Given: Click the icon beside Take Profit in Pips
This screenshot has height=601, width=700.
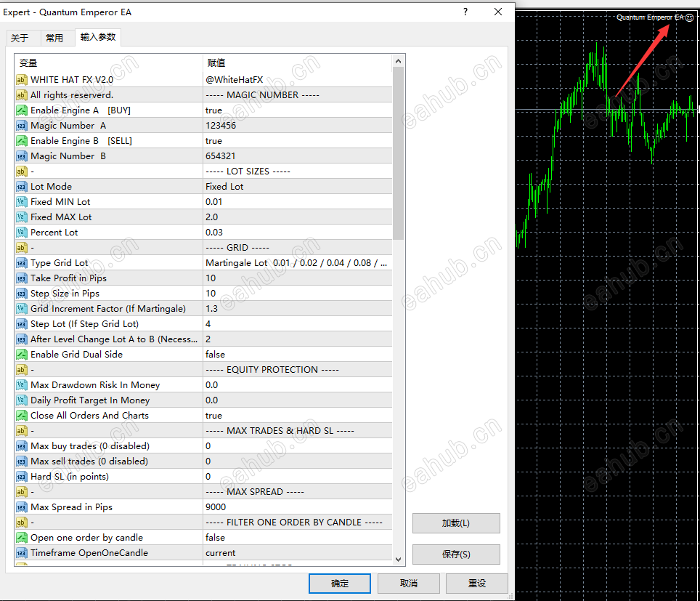Looking at the screenshot, I should tap(22, 278).
